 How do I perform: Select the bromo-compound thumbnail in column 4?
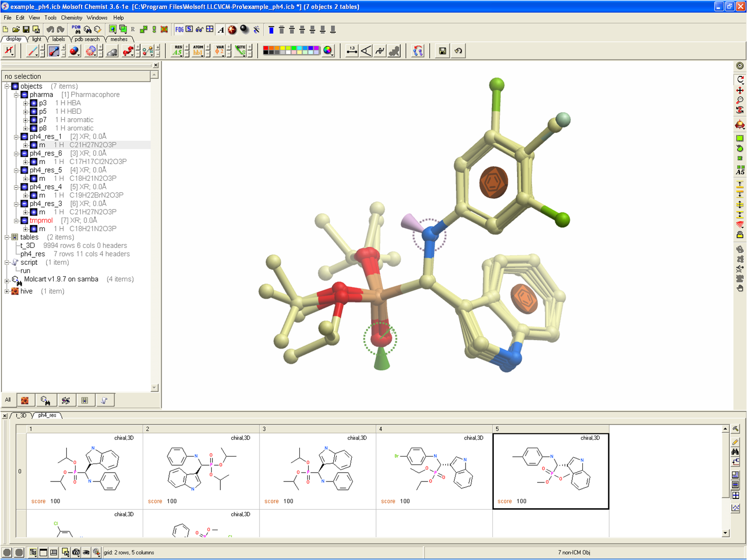point(434,471)
